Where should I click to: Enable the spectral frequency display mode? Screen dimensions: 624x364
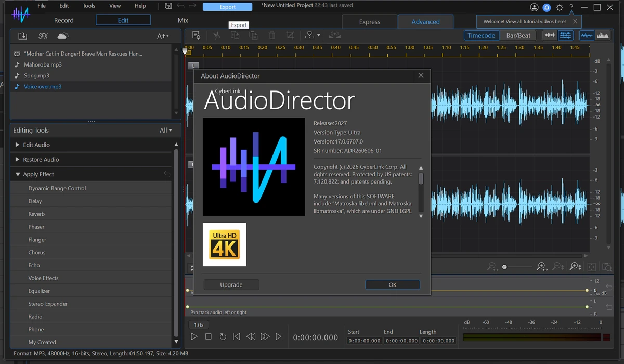[x=603, y=35]
